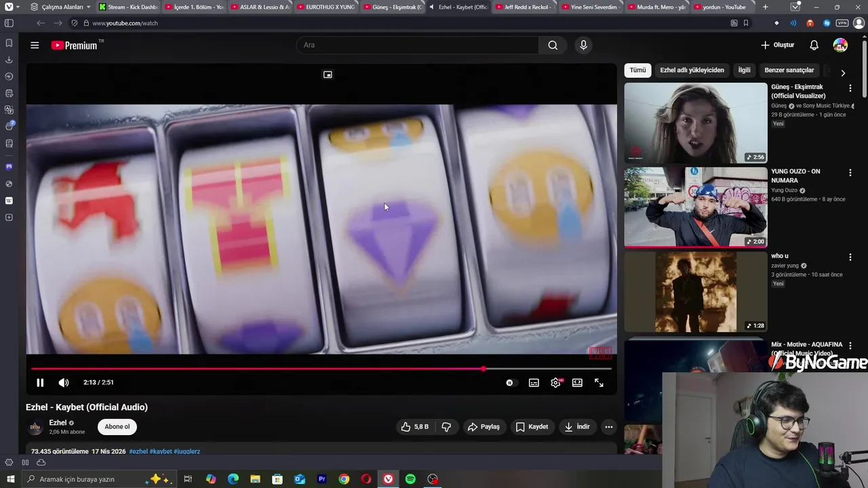Screen dimensions: 868x488
Task: Open File Explorer from the taskbar
Action: (x=255, y=479)
